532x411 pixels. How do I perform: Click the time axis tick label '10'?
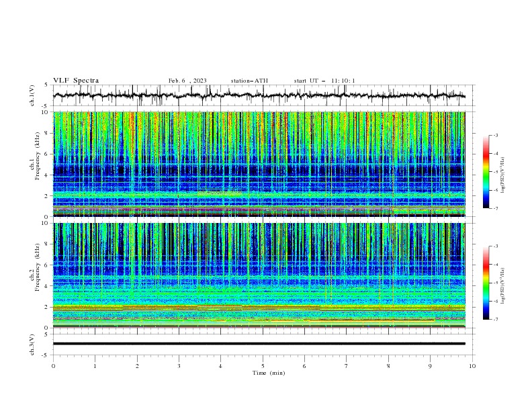pos(472,366)
